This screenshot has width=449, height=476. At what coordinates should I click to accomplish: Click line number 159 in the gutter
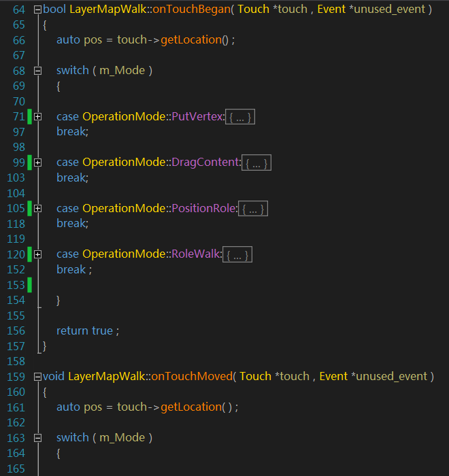click(x=16, y=377)
